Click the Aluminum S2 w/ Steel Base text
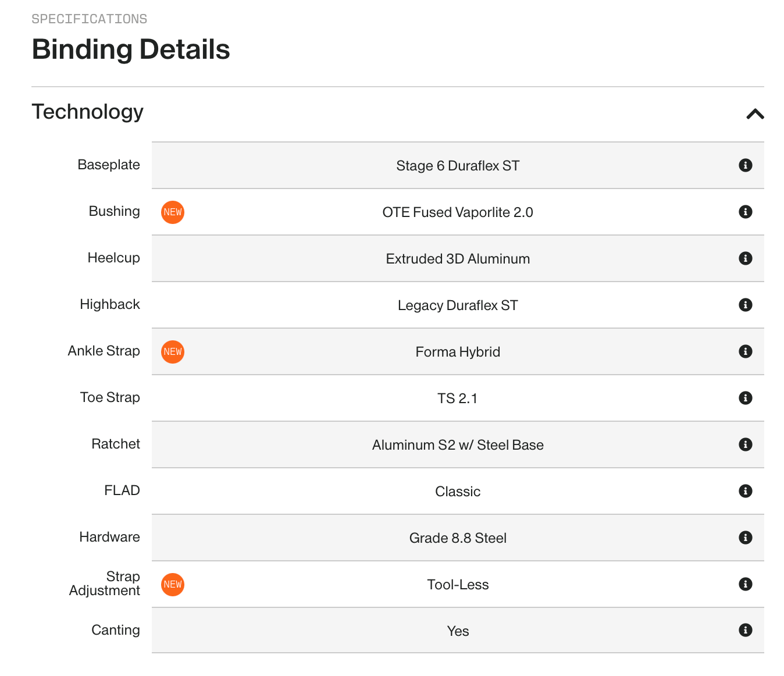 tap(457, 445)
